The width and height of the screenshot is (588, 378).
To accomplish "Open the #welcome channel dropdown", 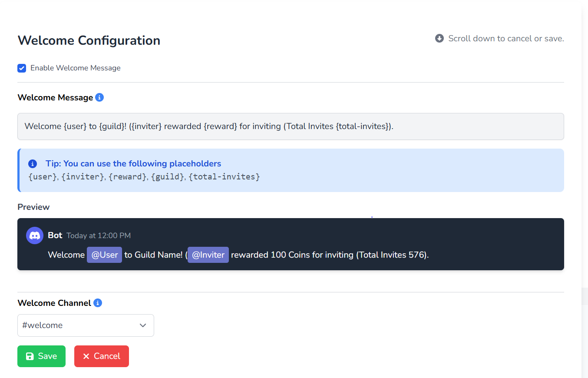I will point(86,325).
